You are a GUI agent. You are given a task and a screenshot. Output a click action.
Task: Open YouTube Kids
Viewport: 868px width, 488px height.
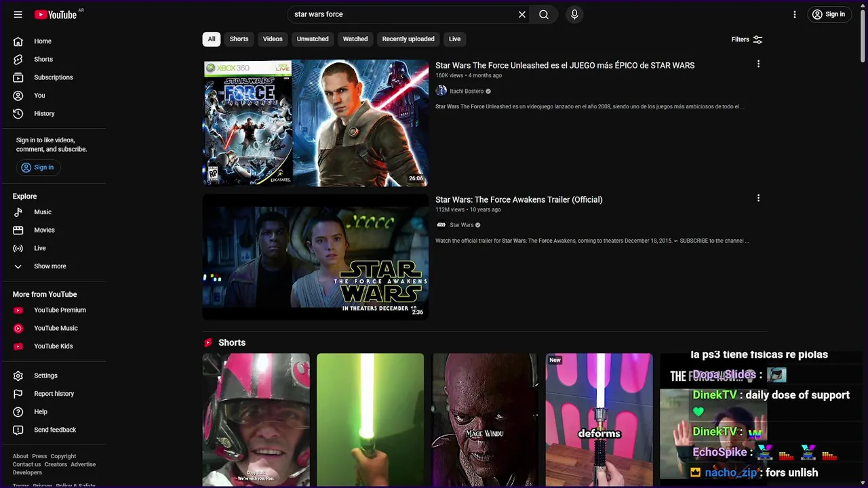tap(54, 346)
